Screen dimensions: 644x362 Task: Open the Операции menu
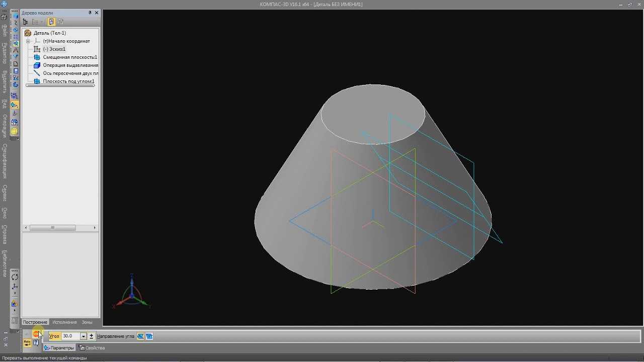pyautogui.click(x=5, y=126)
